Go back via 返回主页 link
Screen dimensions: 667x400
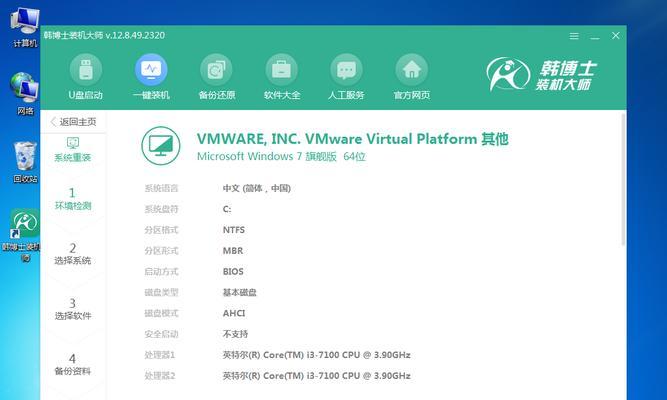(x=73, y=122)
